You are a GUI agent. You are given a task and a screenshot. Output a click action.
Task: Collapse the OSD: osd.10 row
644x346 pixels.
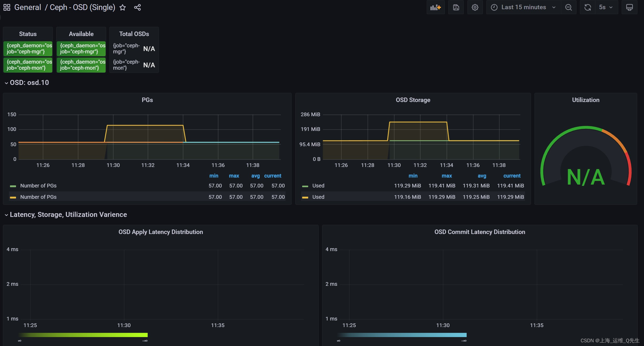[x=29, y=82]
